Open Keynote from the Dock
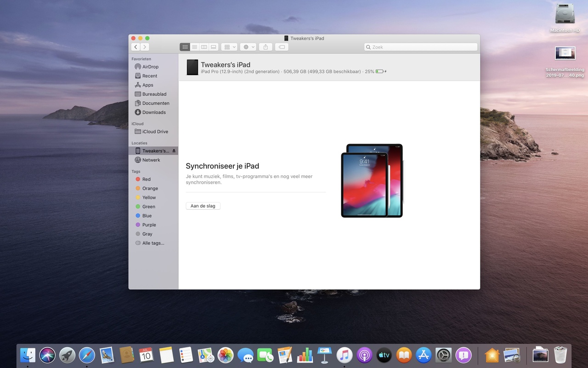This screenshot has width=588, height=368. (x=324, y=355)
